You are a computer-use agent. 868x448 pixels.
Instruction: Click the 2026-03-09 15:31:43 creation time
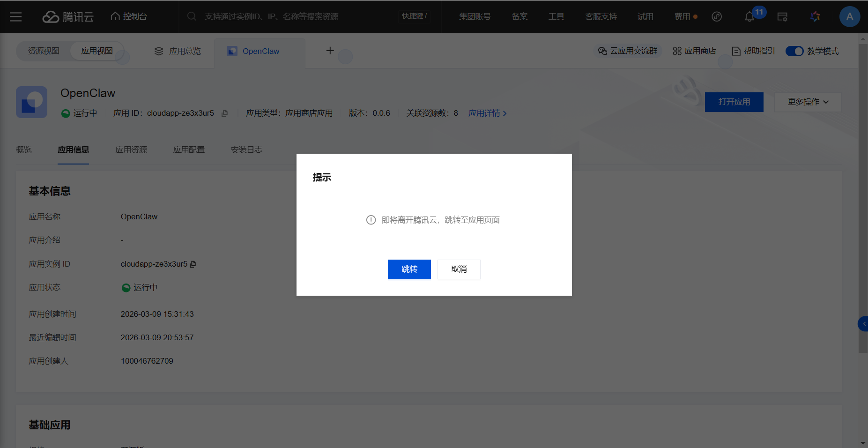pyautogui.click(x=157, y=314)
